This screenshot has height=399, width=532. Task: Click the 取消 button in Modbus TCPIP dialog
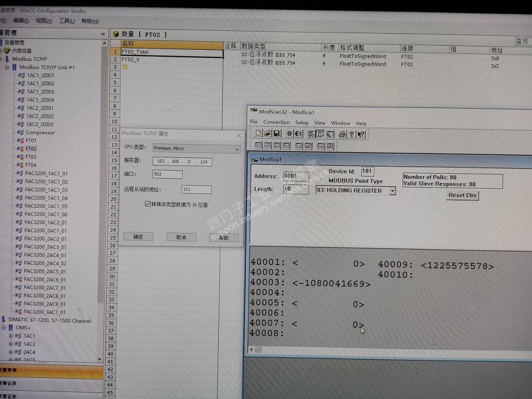tap(181, 237)
